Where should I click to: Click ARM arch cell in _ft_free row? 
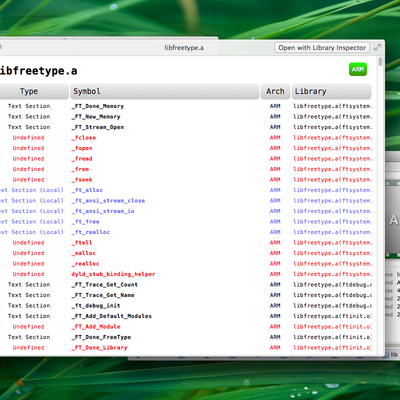click(x=275, y=222)
